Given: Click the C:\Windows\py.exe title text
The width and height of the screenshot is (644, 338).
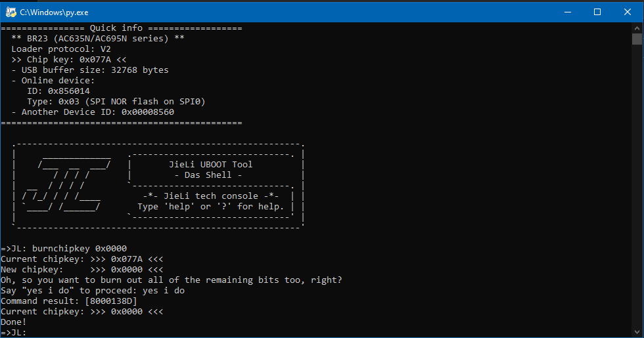Looking at the screenshot, I should point(54,12).
